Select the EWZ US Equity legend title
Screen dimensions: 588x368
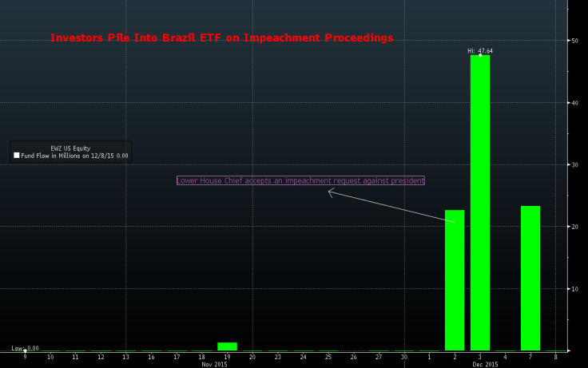(70, 148)
